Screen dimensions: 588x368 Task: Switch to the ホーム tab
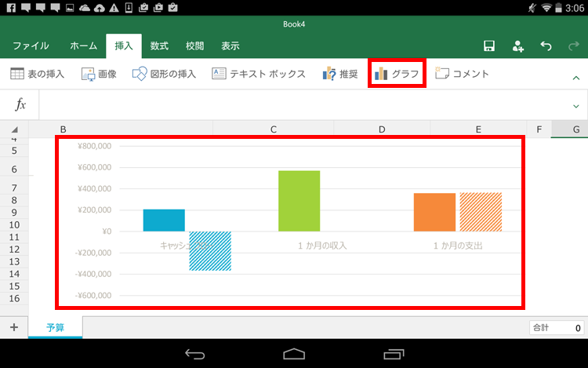pyautogui.click(x=84, y=46)
